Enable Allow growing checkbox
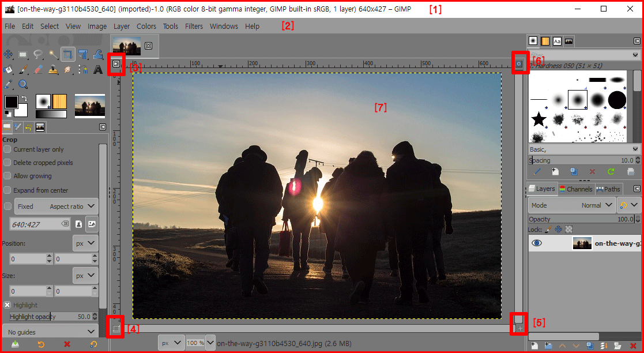This screenshot has width=644, height=353. [7, 176]
